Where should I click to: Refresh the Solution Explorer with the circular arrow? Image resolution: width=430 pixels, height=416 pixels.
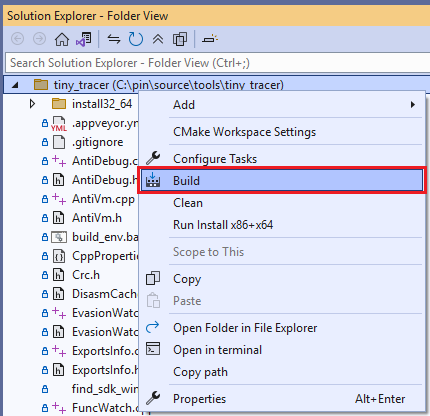tap(136, 39)
